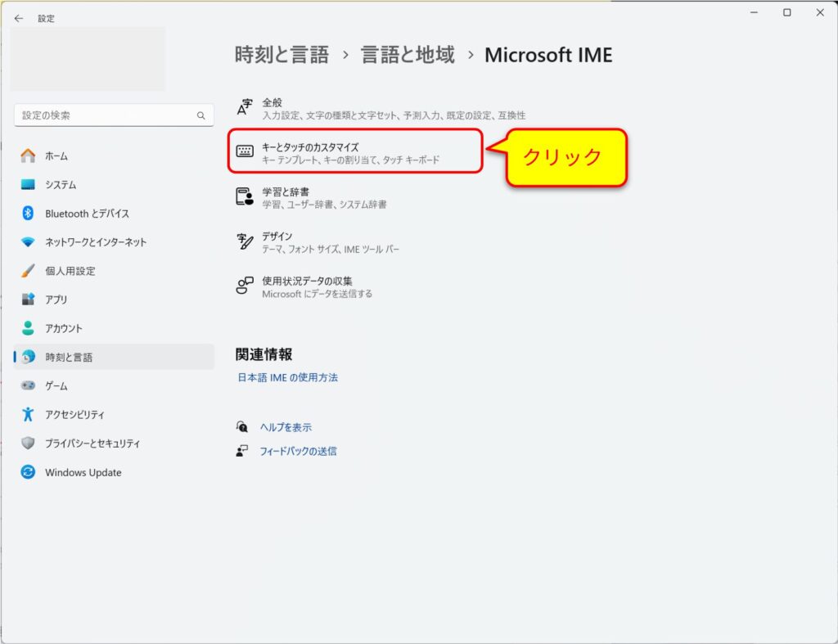Click the アプリ icon in sidebar
The image size is (838, 644).
28,299
